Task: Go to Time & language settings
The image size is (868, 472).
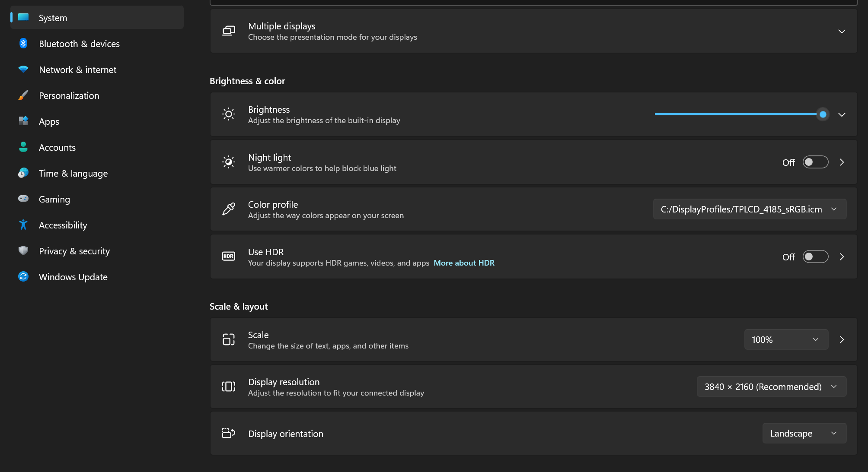Action: [x=73, y=174]
